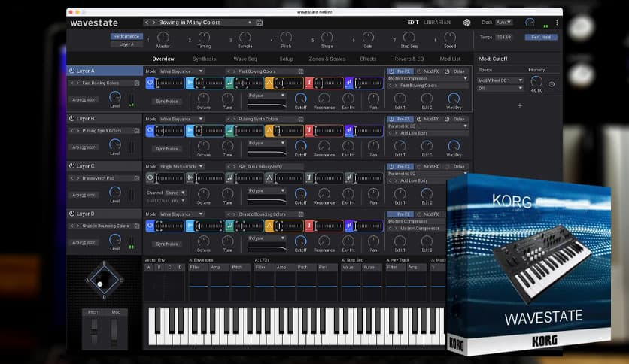This screenshot has width=629, height=364.
Task: Click the randomize dice icon in header
Action: [466, 23]
